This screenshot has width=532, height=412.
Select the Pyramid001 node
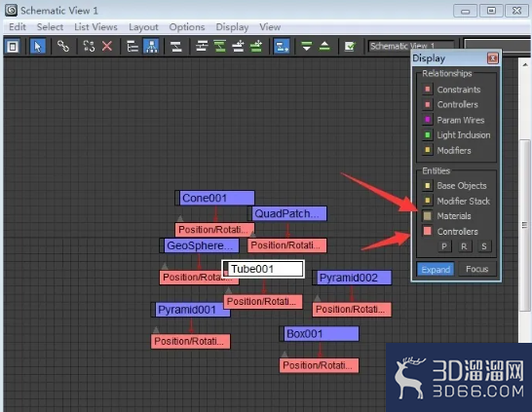pyautogui.click(x=192, y=310)
